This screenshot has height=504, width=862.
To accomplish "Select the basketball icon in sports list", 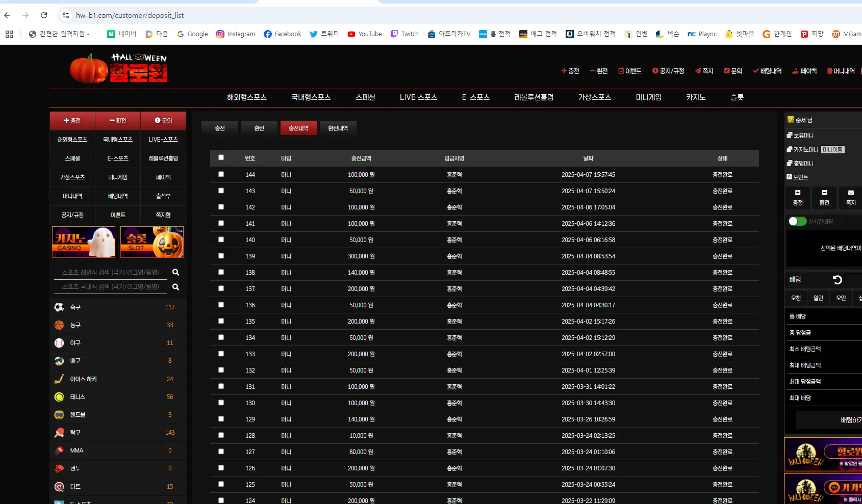I will pos(59,325).
